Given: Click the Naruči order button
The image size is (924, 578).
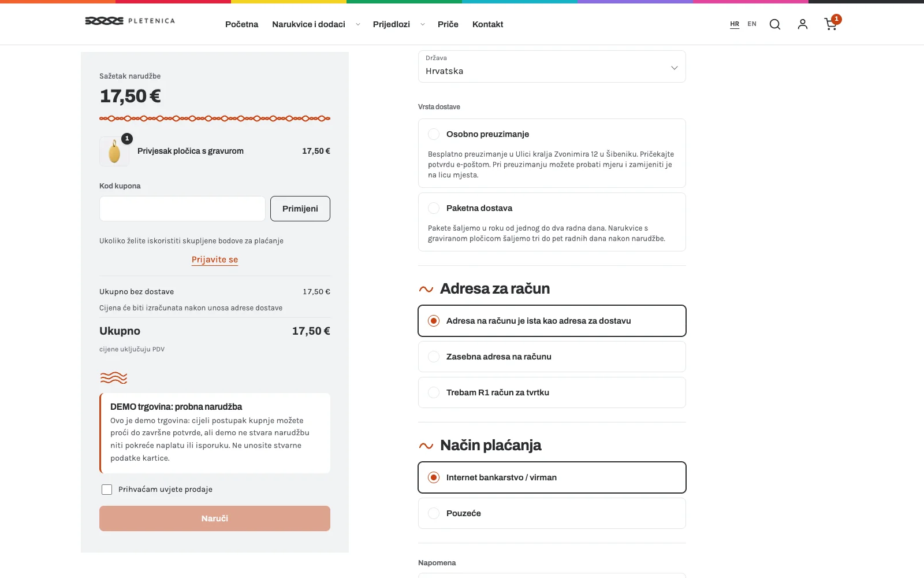Looking at the screenshot, I should [215, 518].
